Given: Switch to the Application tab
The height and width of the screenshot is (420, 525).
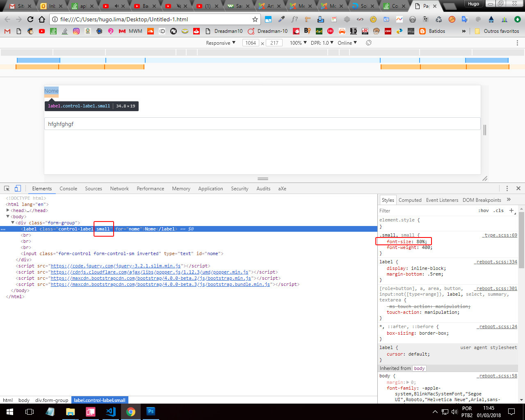Looking at the screenshot, I should click(x=210, y=189).
